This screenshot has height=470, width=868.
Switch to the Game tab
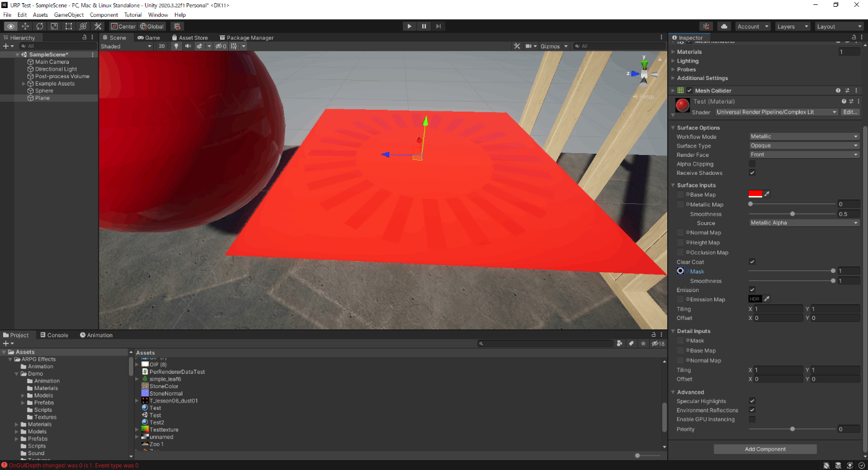point(149,38)
